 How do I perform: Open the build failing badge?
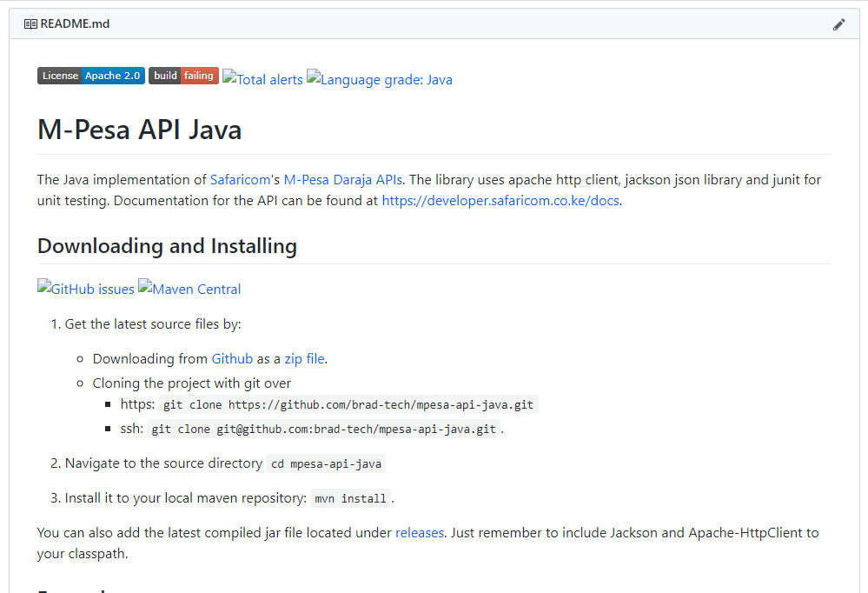[184, 76]
